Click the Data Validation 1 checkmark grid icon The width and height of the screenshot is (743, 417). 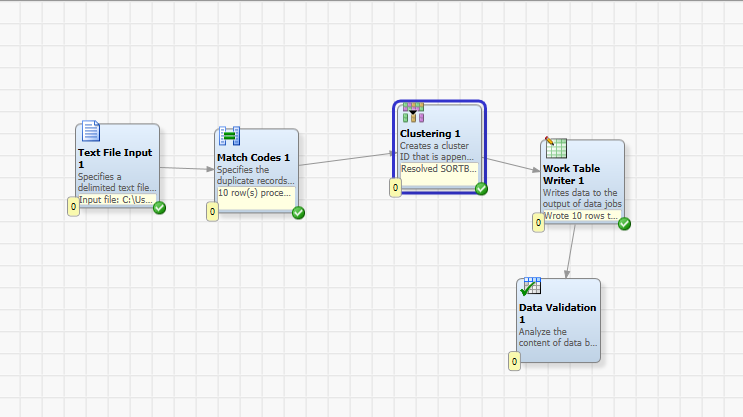pyautogui.click(x=530, y=286)
